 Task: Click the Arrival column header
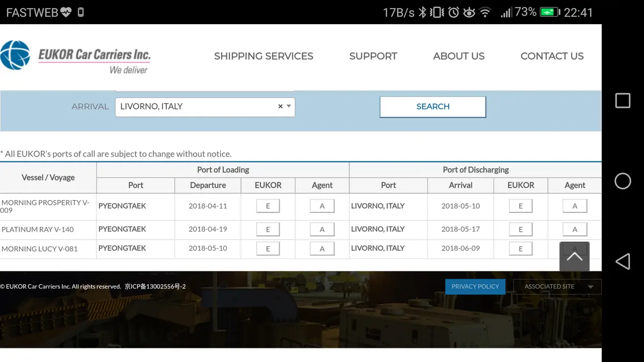pyautogui.click(x=460, y=185)
